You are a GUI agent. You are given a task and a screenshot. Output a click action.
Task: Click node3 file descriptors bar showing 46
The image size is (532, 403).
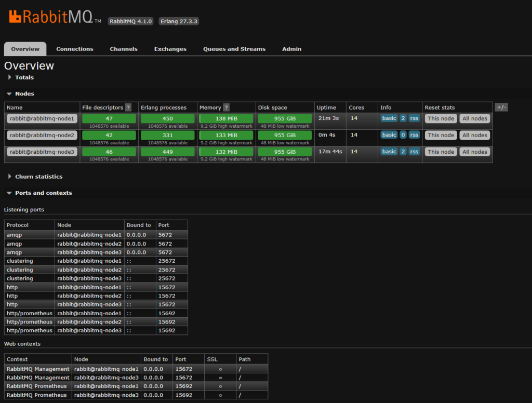pyautogui.click(x=109, y=152)
